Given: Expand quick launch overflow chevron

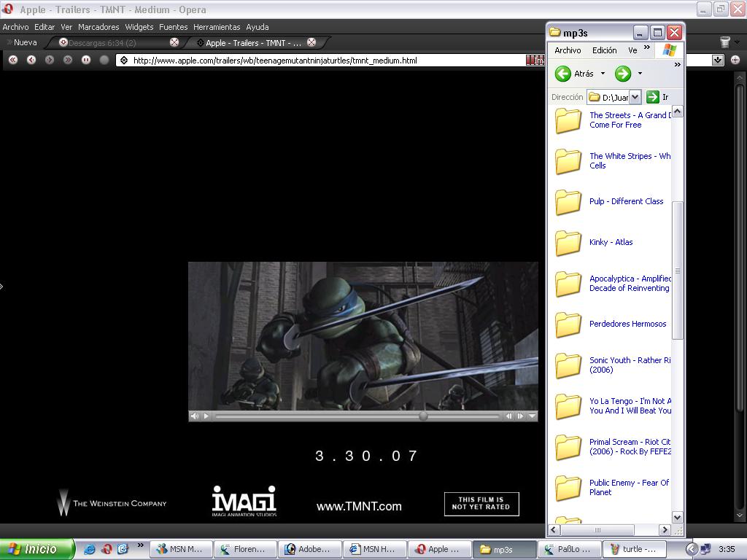Looking at the screenshot, I should coord(140,545).
